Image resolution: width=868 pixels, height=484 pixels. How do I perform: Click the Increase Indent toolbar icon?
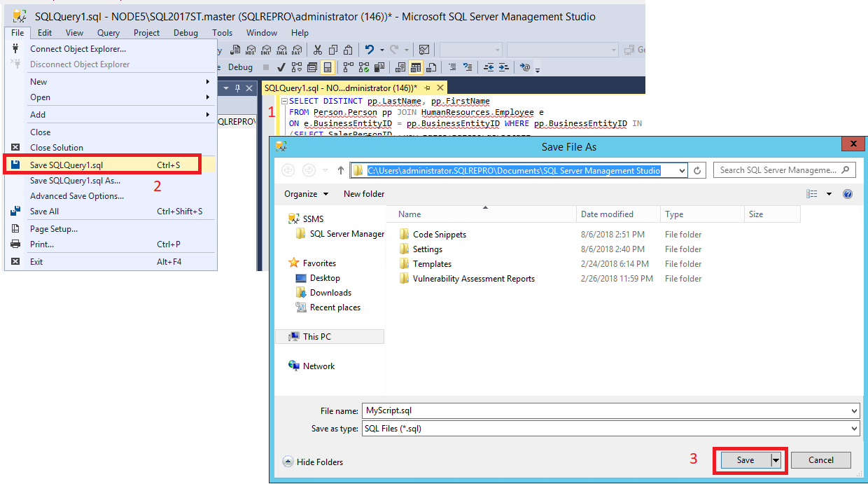pyautogui.click(x=503, y=67)
